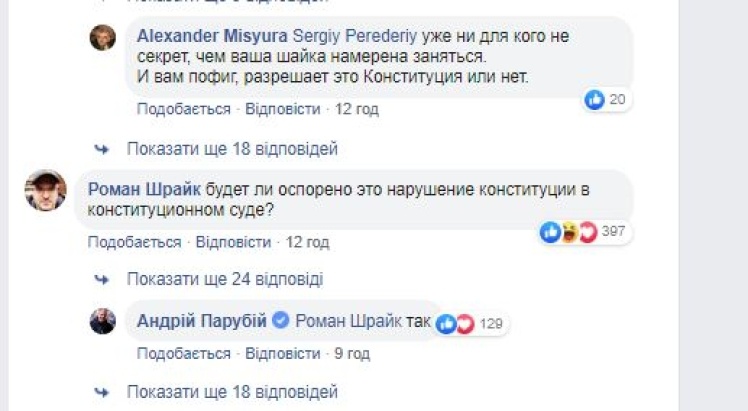This screenshot has height=411, width=748.
Task: Open the Роман Шрайк commenter name link
Action: tap(145, 187)
